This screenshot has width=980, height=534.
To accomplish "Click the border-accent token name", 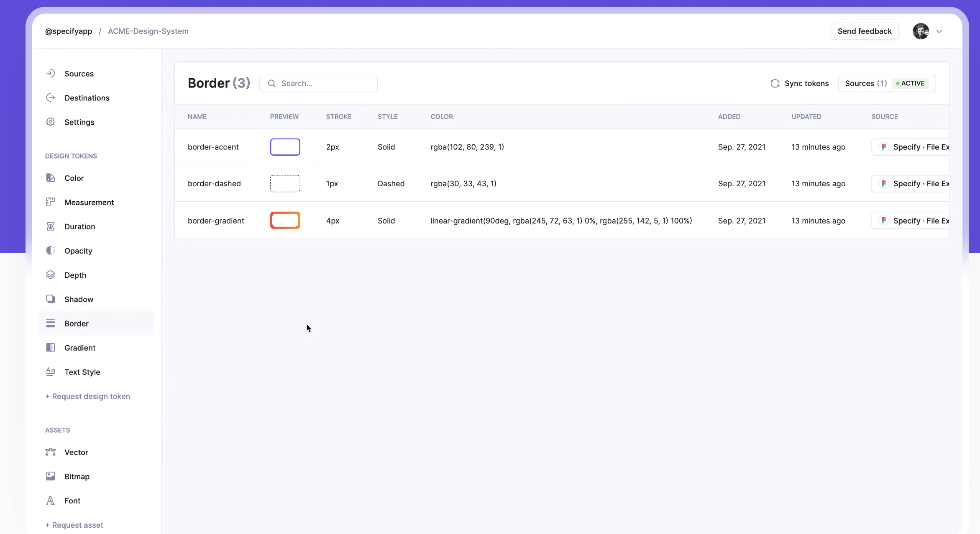I will (213, 147).
